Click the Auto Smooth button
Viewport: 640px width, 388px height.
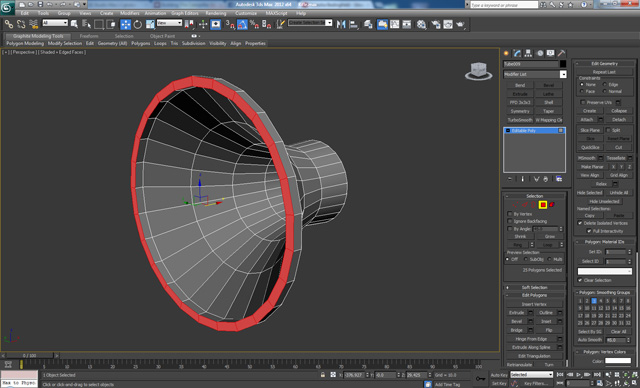[x=590, y=340]
